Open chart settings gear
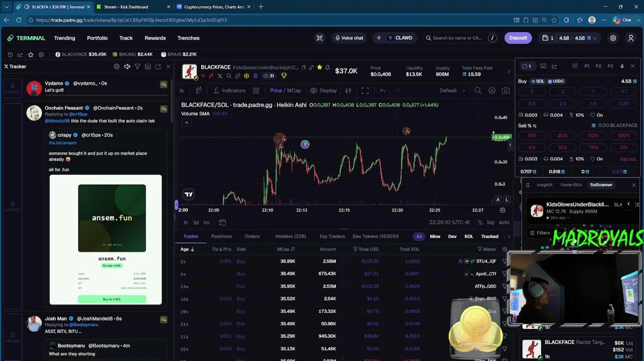Image resolution: width=644 pixels, height=361 pixels. point(492,91)
